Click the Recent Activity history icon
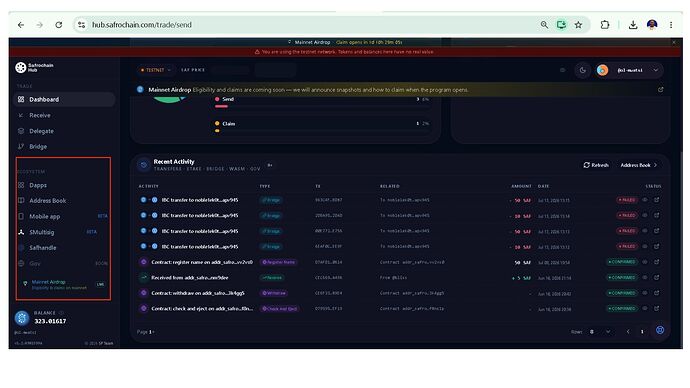Screen dimensions: 690x388 click(x=143, y=165)
